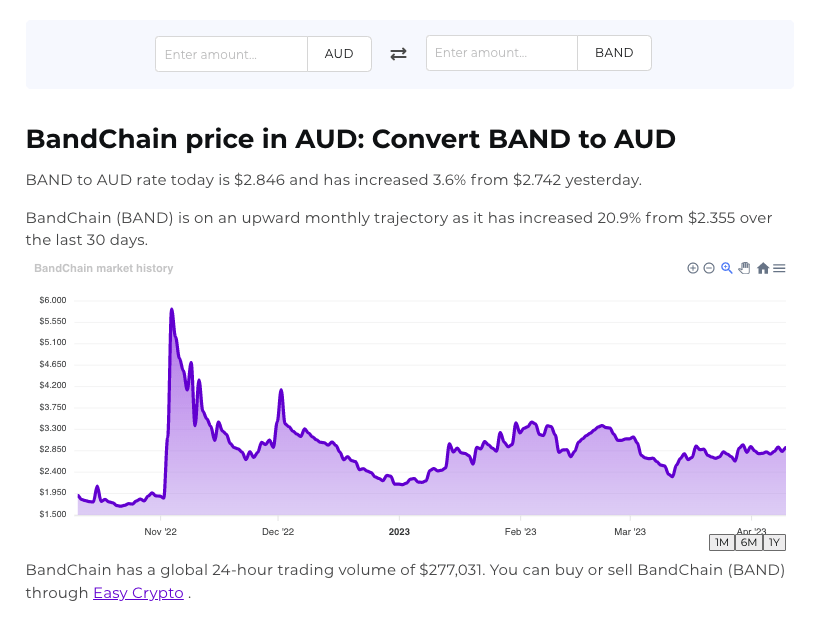Click the zoom out icon on chart toolbar

[x=709, y=268]
